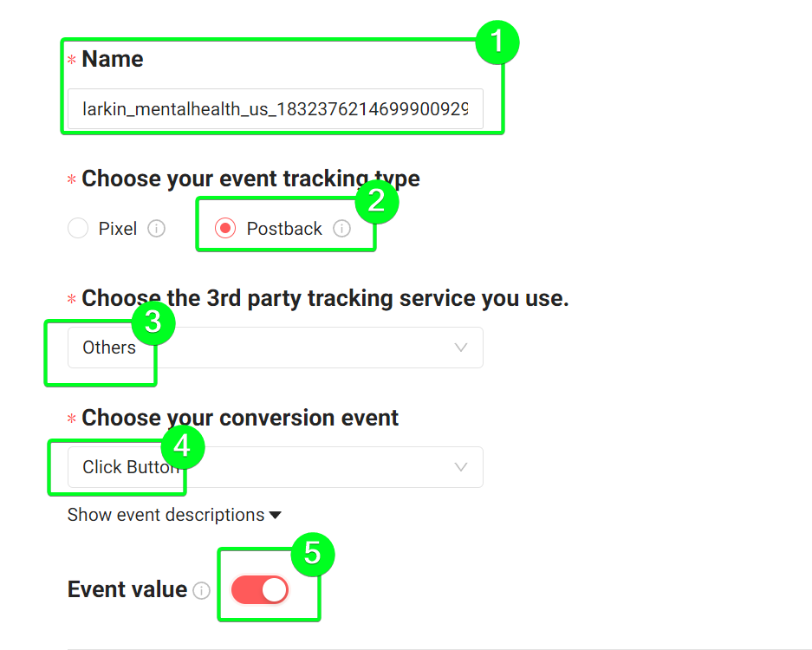Image resolution: width=812 pixels, height=650 pixels.
Task: Open the Event value info tooltip icon
Action: (201, 590)
